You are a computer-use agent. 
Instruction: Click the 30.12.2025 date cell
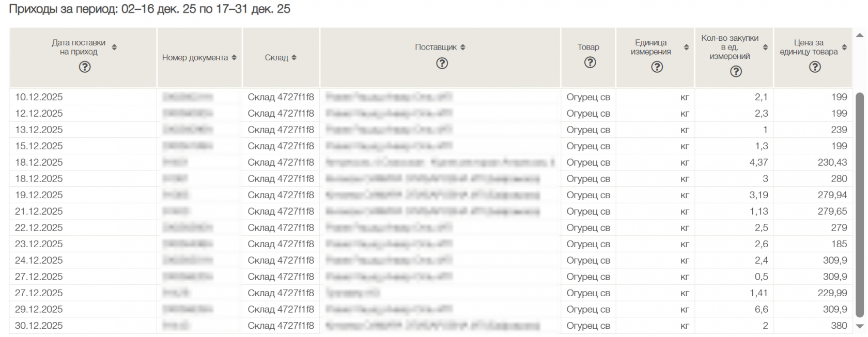(39, 326)
